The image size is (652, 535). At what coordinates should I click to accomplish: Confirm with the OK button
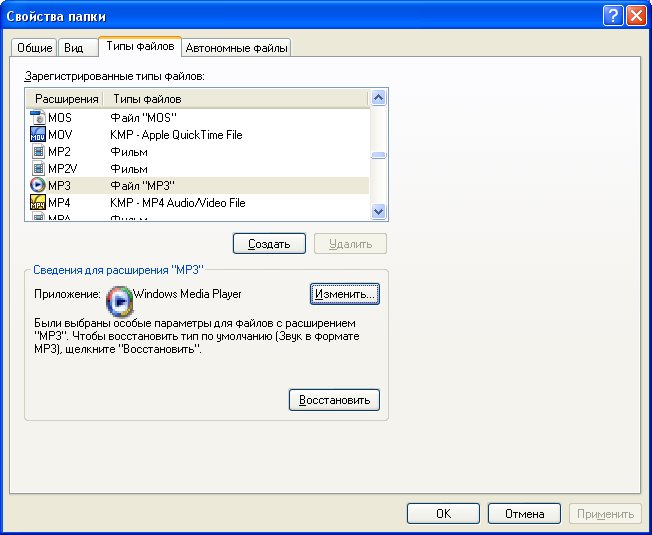pos(443,514)
